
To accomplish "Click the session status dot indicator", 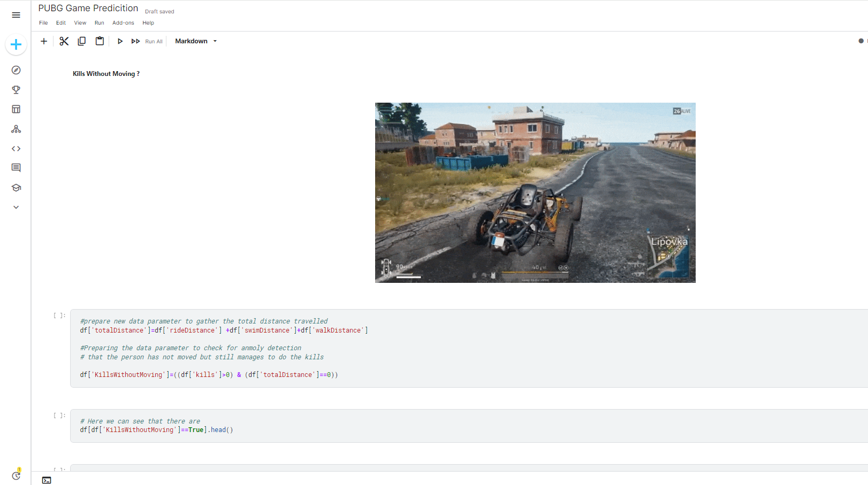I will click(861, 41).
